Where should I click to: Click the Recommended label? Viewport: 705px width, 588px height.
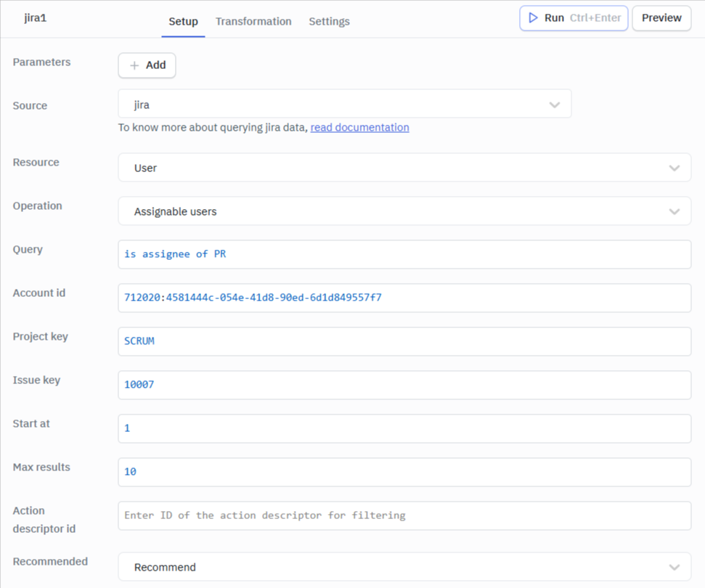click(50, 561)
